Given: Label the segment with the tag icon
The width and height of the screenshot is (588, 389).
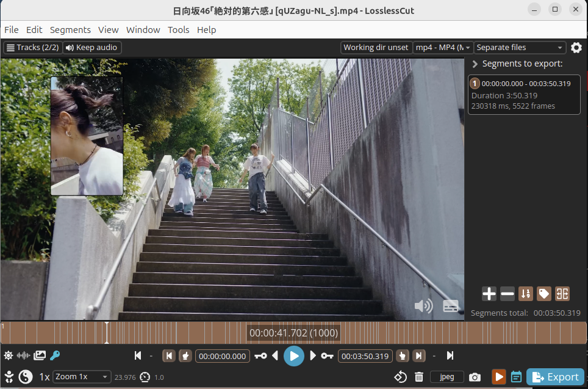Looking at the screenshot, I should (543, 294).
